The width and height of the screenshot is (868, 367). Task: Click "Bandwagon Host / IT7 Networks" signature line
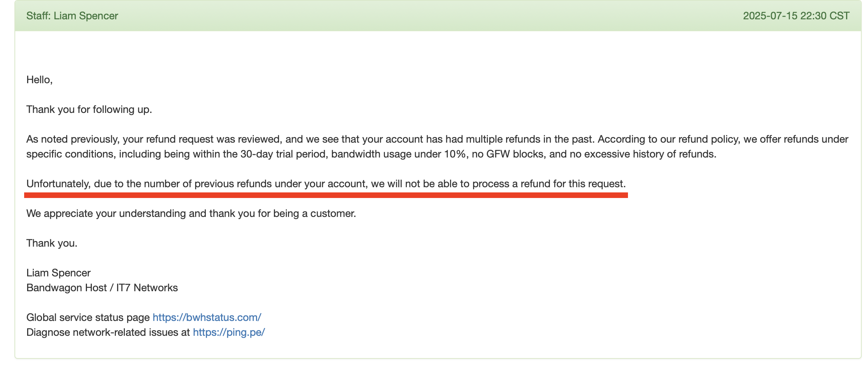click(102, 288)
